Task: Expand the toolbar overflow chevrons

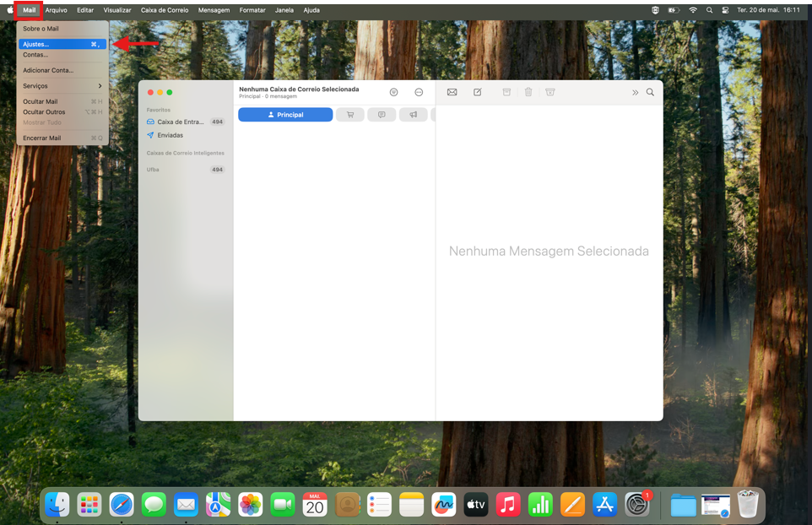Action: pyautogui.click(x=635, y=92)
